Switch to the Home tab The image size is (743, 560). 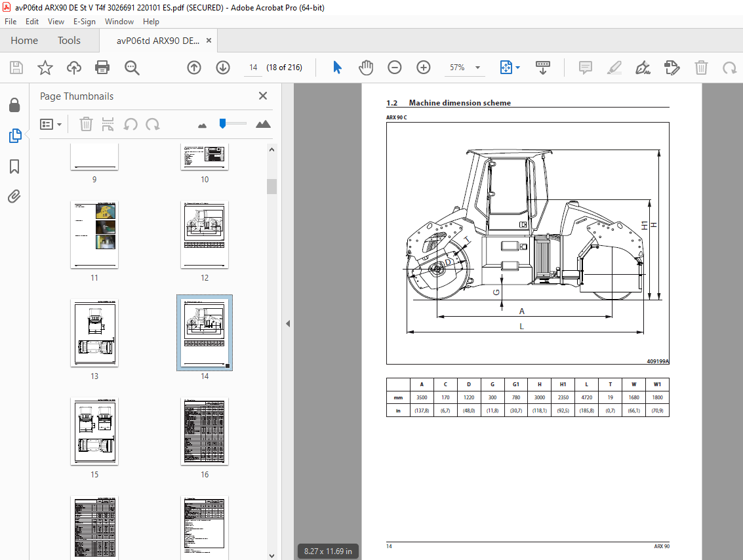24,41
